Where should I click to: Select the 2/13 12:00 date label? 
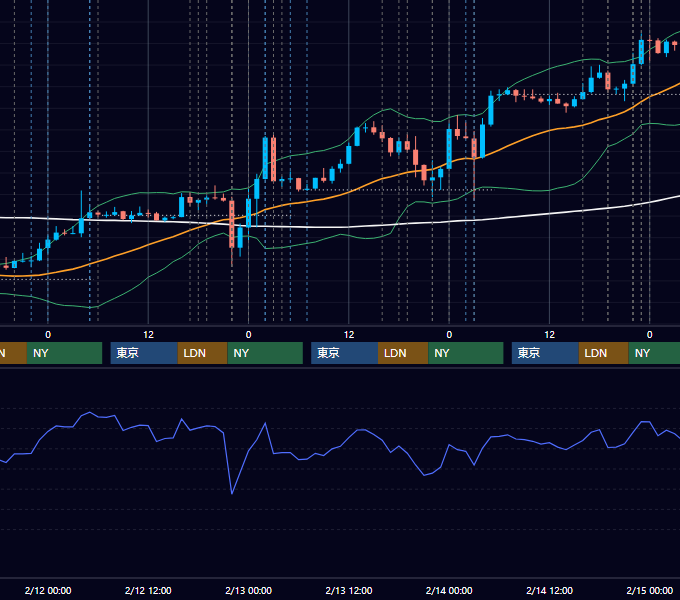pos(349,590)
